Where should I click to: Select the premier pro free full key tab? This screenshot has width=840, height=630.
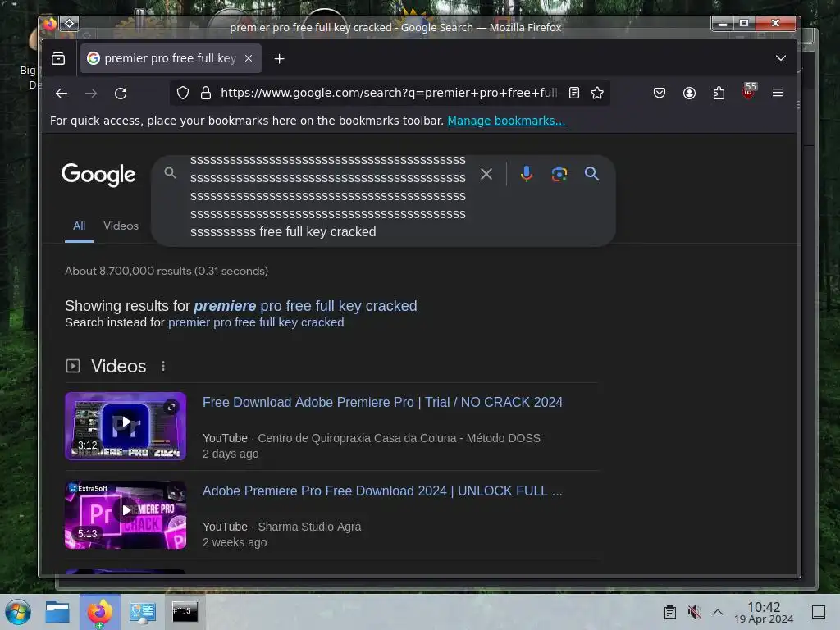click(x=171, y=58)
